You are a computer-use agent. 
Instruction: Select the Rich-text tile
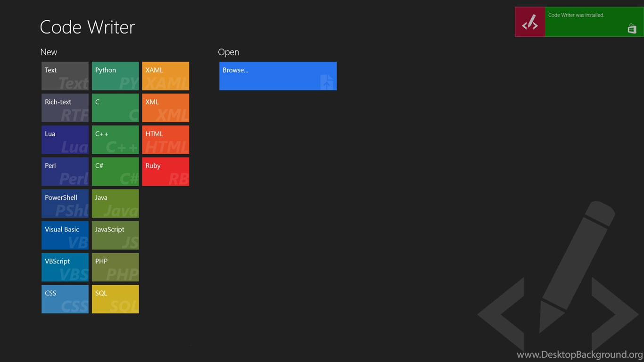(65, 108)
